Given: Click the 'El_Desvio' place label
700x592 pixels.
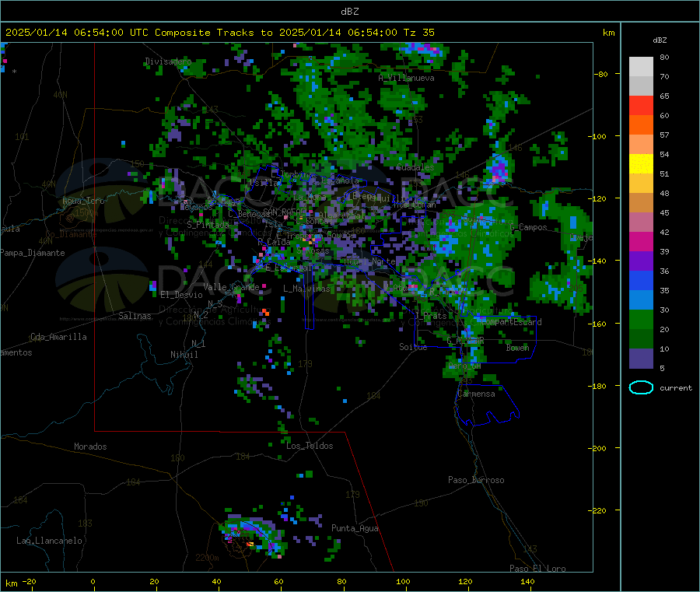Looking at the screenshot, I should (181, 295).
